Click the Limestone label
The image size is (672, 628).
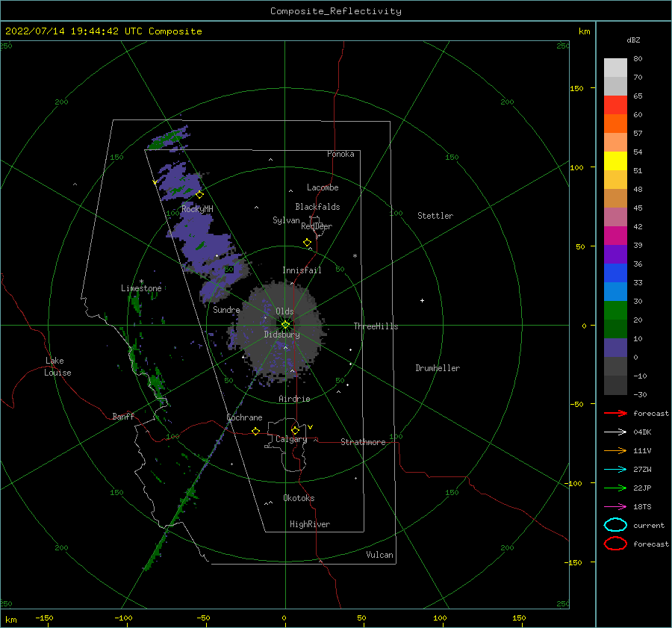141,288
